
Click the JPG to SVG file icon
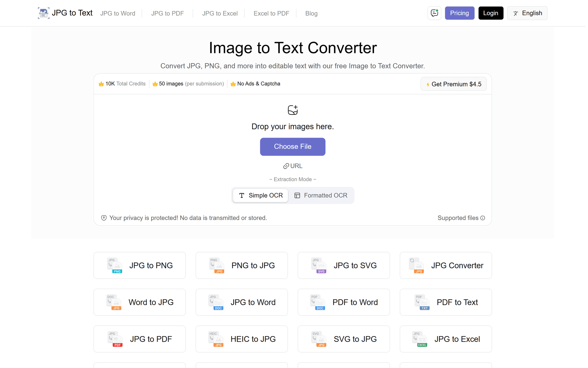(x=319, y=266)
